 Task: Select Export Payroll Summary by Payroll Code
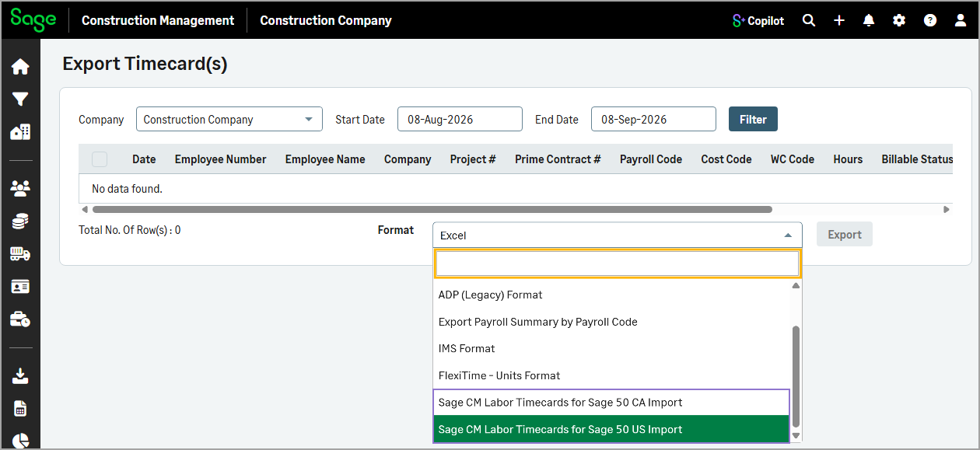611,322
